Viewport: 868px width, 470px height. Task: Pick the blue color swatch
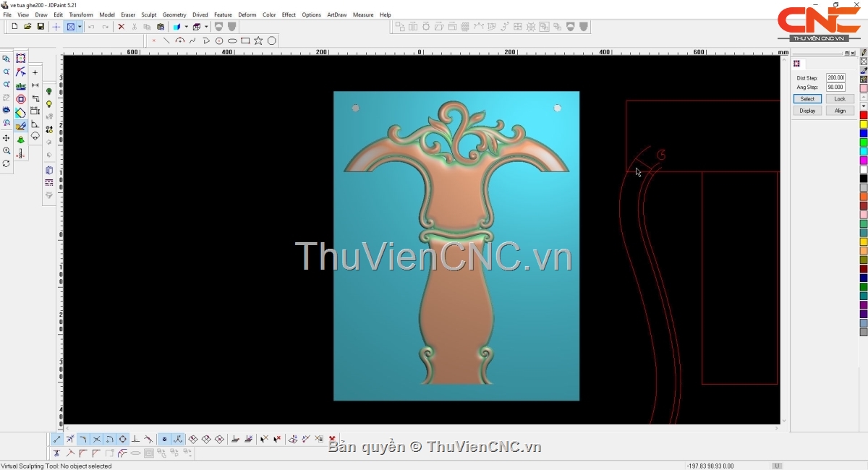click(864, 134)
